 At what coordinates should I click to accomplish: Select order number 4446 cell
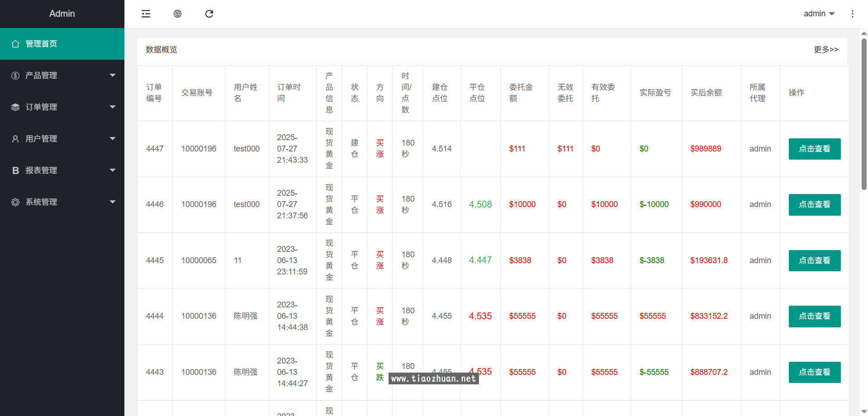(x=155, y=204)
